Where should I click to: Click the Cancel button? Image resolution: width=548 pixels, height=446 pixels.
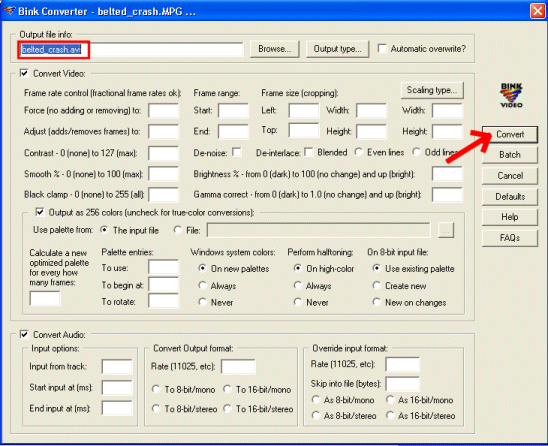tap(510, 175)
